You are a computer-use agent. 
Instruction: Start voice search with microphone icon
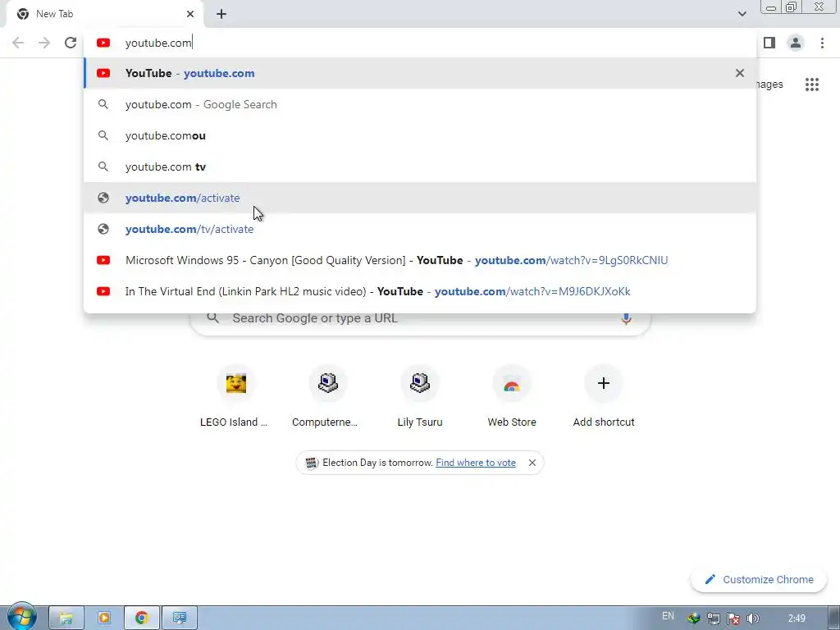point(626,318)
